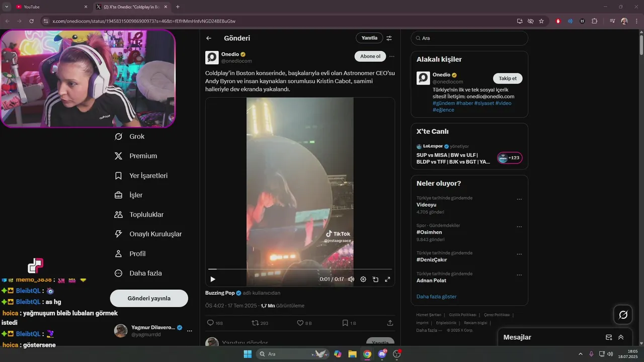
Task: Like the post with the heart icon
Action: [304, 323]
